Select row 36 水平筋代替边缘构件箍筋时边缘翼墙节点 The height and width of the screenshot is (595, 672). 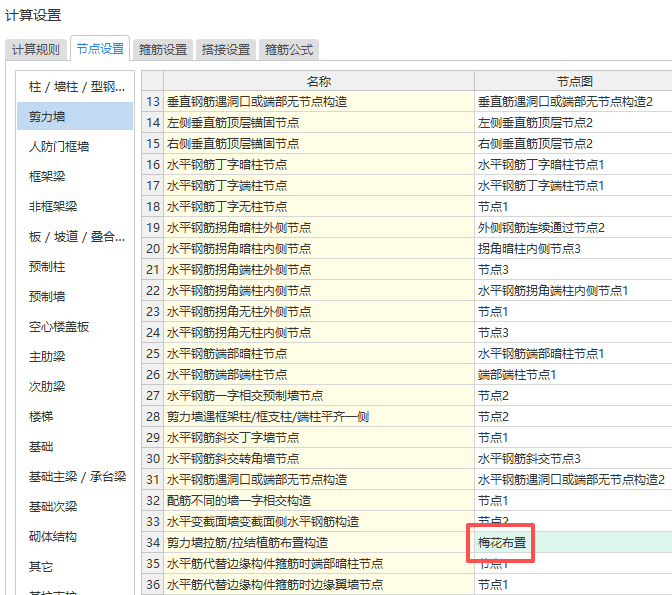click(x=319, y=585)
